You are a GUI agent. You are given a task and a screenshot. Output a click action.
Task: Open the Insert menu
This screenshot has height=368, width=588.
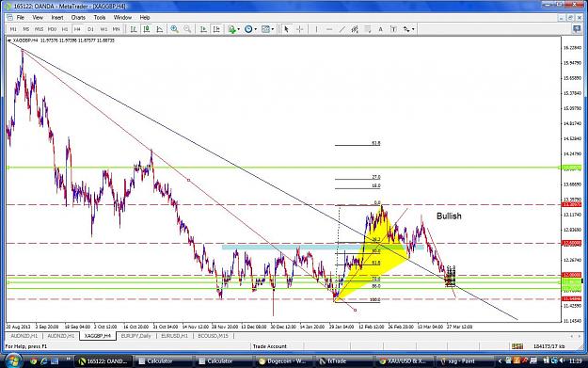coord(57,18)
